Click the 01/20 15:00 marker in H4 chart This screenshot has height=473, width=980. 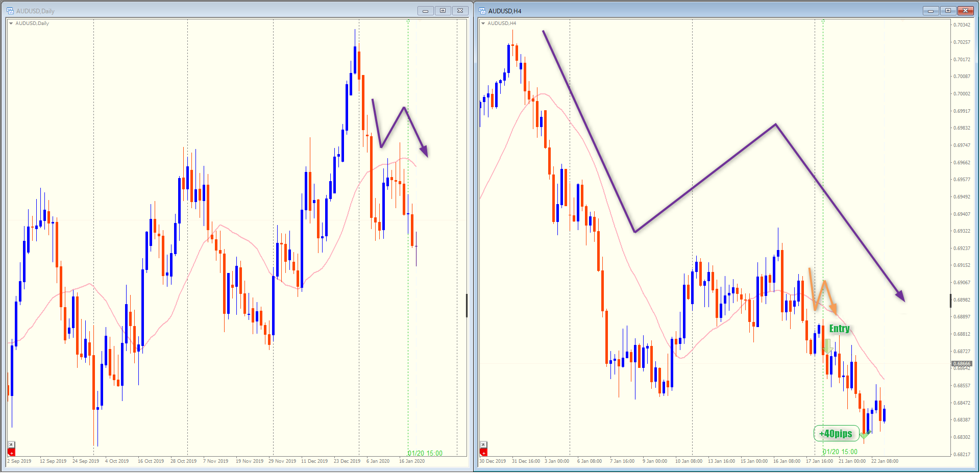(840, 452)
